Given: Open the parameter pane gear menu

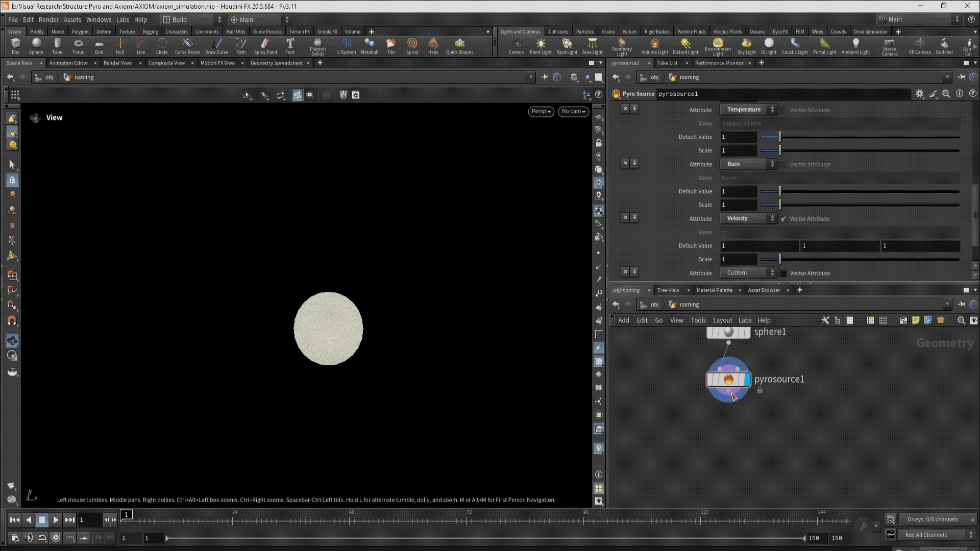Looking at the screenshot, I should 919,94.
